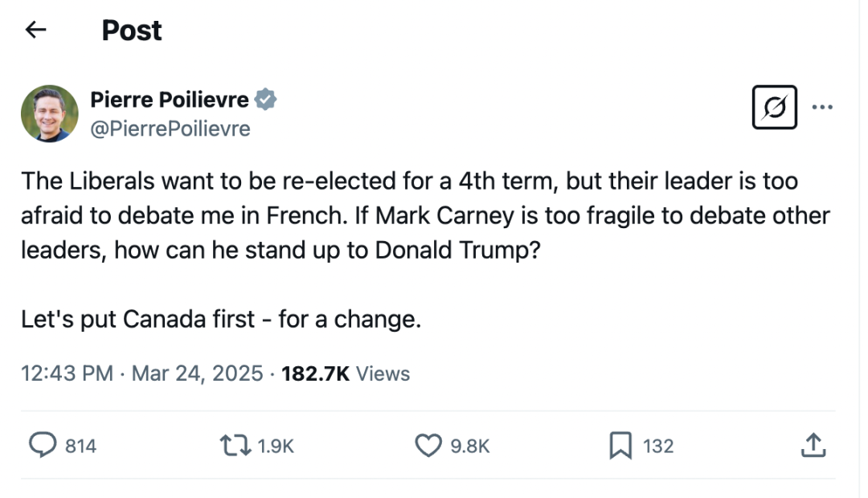This screenshot has height=498, width=868.
Task: Click the Mar 24, 2025 date
Action: 197,373
